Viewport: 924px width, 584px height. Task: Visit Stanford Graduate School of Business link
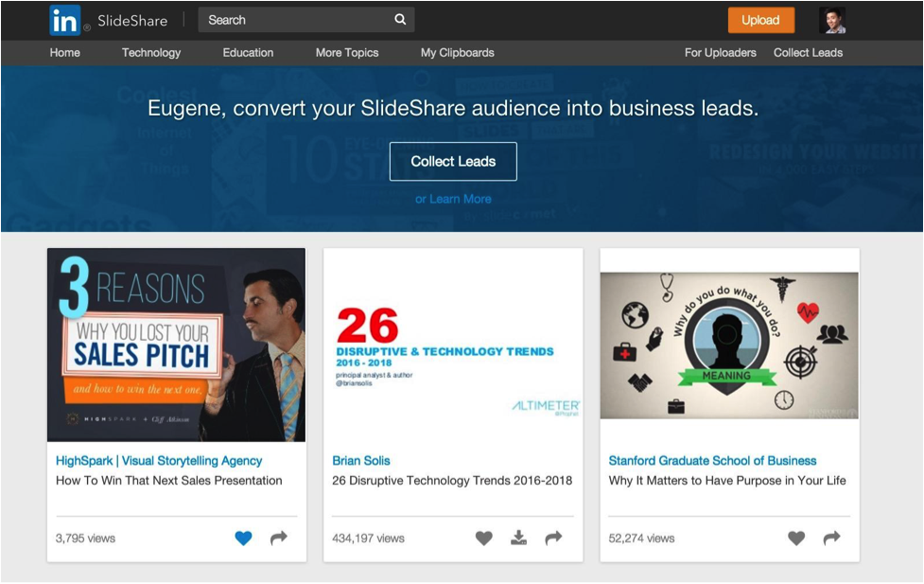712,461
